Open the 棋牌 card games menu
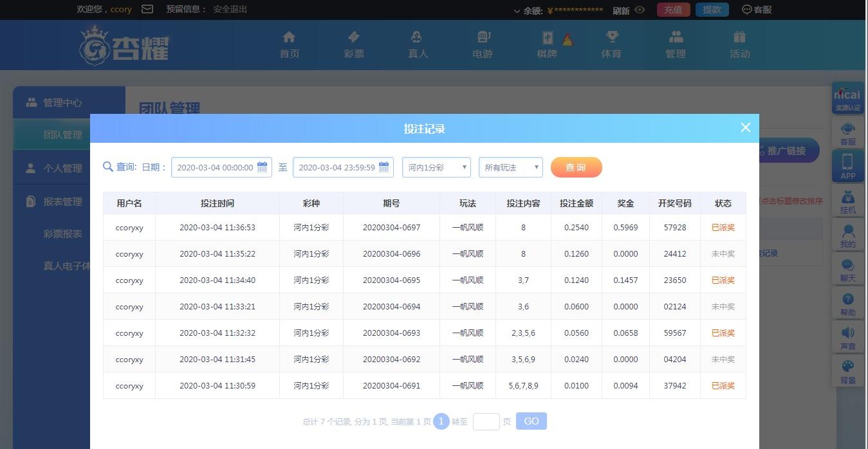Image resolution: width=868 pixels, height=449 pixels. pos(547,45)
